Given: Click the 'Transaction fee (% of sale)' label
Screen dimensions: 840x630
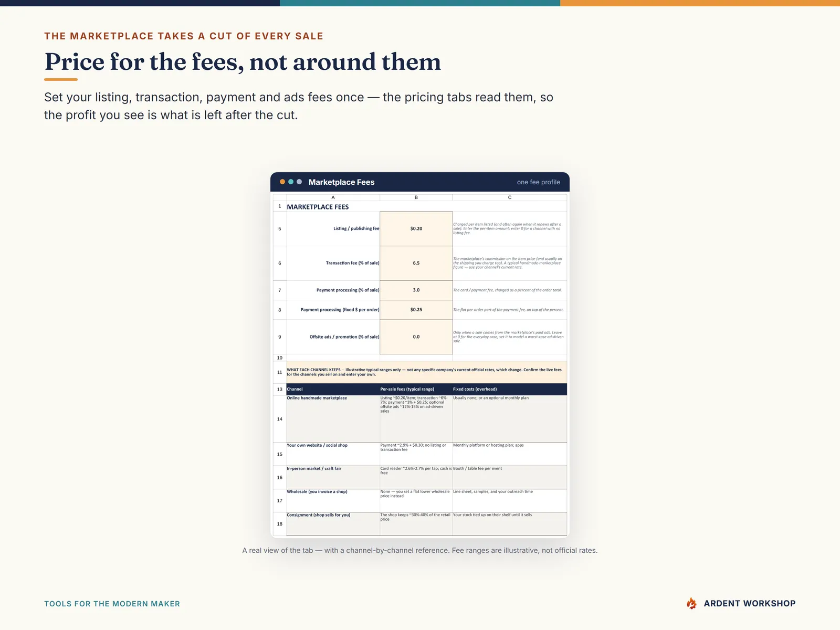Looking at the screenshot, I should point(352,263).
